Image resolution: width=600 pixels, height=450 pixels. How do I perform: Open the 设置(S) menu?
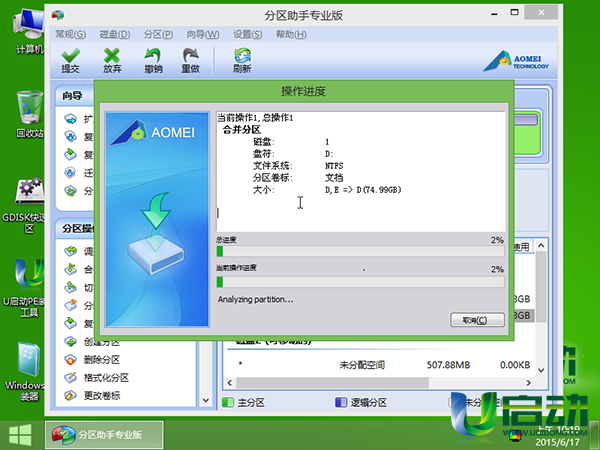(x=248, y=34)
